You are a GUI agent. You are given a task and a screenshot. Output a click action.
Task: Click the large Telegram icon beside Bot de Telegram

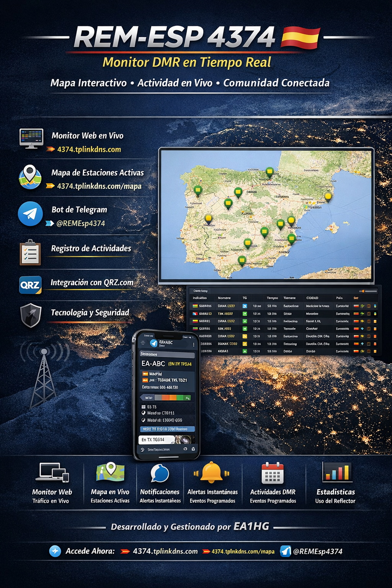[x=30, y=214]
